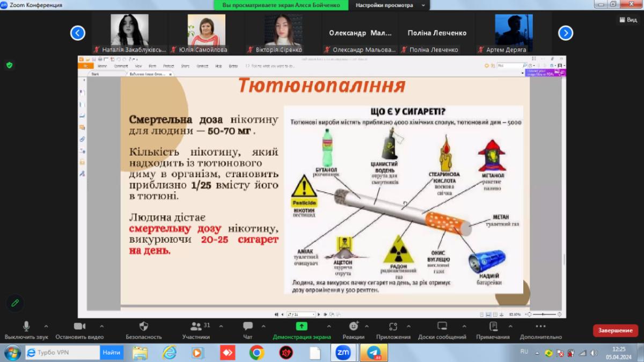Expand chat options arrow

click(x=262, y=326)
